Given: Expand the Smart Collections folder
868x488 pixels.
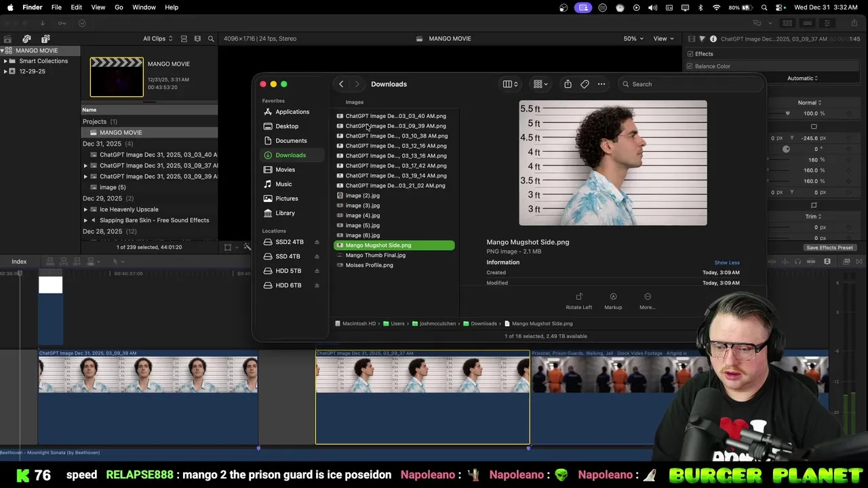Looking at the screenshot, I should 5,61.
